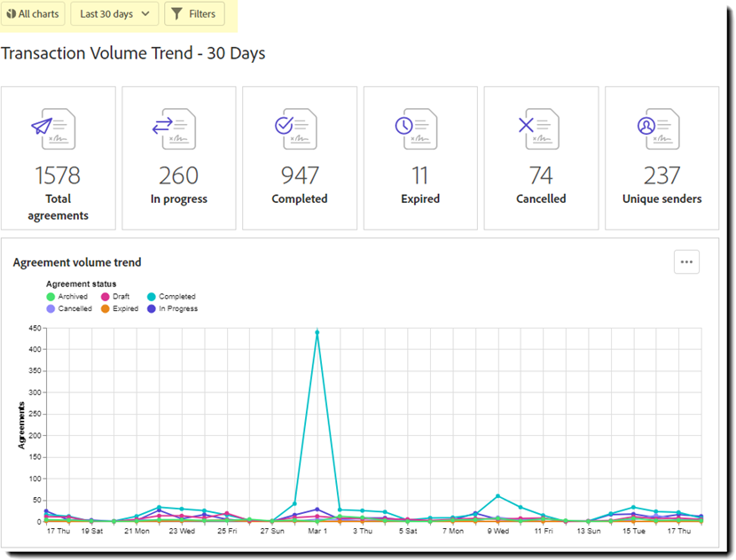The height and width of the screenshot is (560, 736).
Task: Click the chevron next to Last 30 days
Action: [145, 14]
